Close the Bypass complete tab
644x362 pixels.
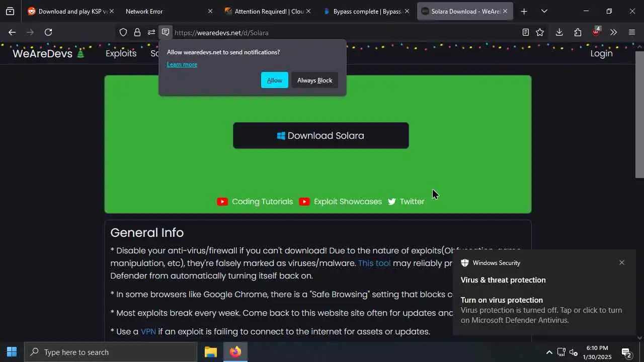pyautogui.click(x=407, y=11)
